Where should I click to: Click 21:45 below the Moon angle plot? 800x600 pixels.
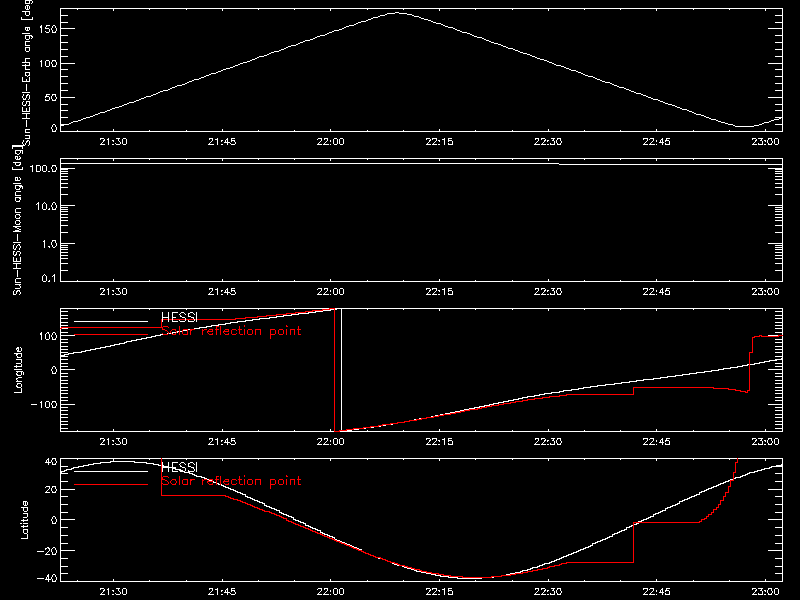tap(222, 292)
